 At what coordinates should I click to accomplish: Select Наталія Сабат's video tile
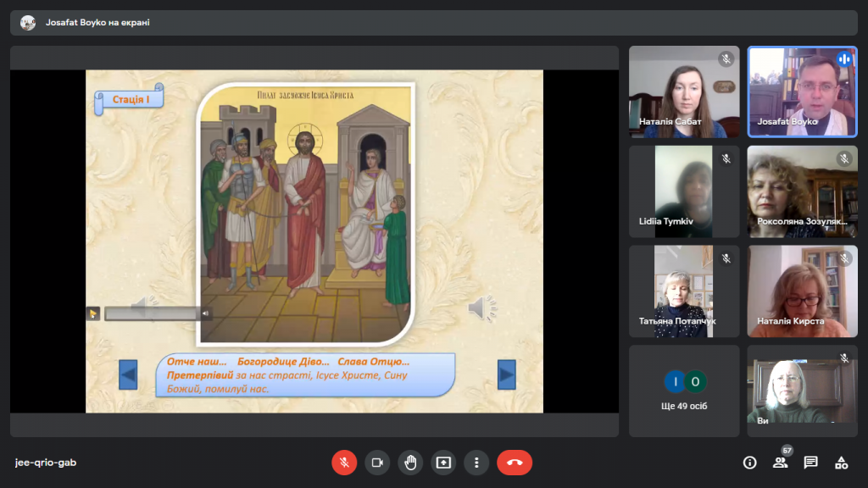[x=684, y=91]
